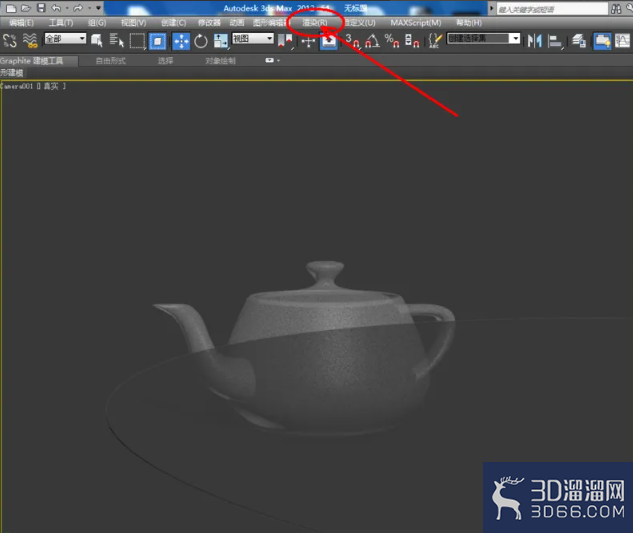633x533 pixels.
Task: Expand the redo history arrow
Action: pos(89,8)
